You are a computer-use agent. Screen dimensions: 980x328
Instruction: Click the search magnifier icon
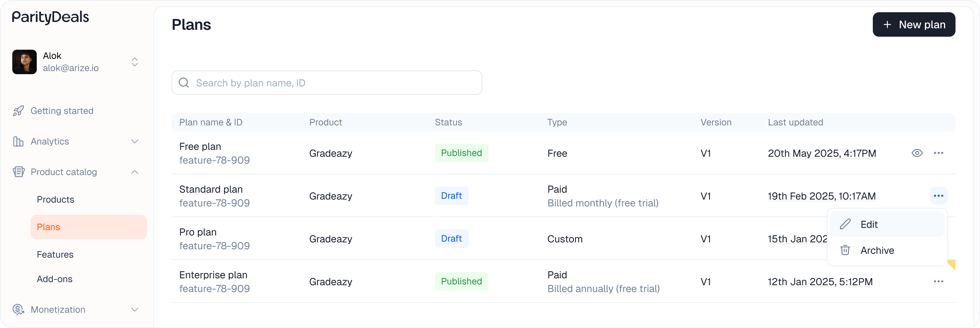point(184,83)
